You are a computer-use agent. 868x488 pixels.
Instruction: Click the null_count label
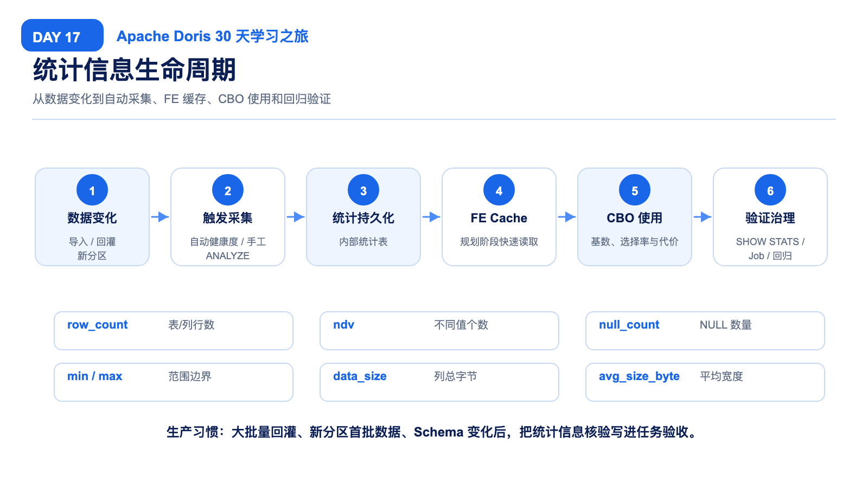629,325
